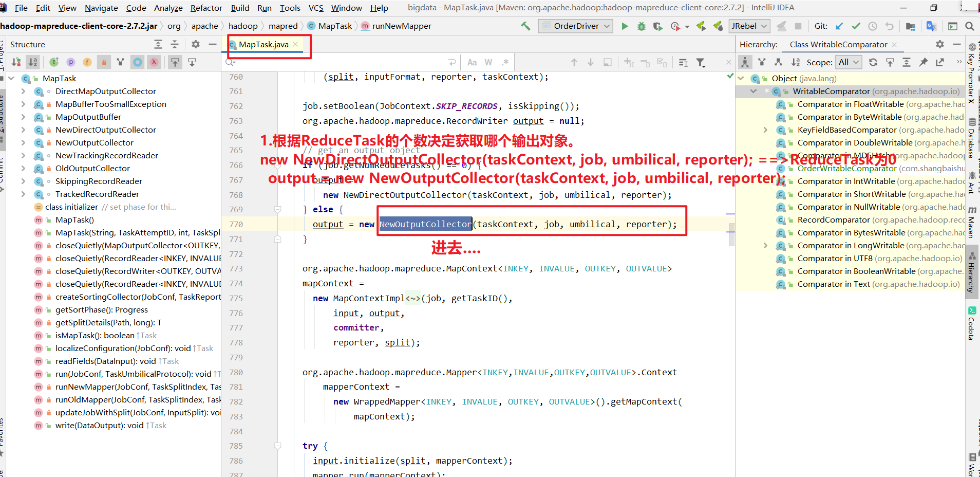Collapse the MapTask root node
980x477 pixels.
(11, 78)
